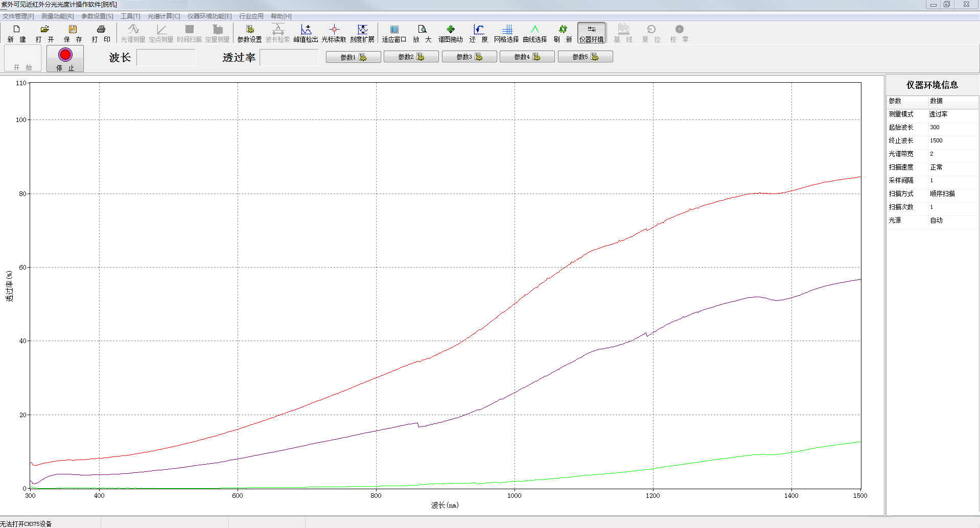Select the 刻度扩展 scale expansion tool
This screenshot has height=528, width=980.
tap(362, 33)
